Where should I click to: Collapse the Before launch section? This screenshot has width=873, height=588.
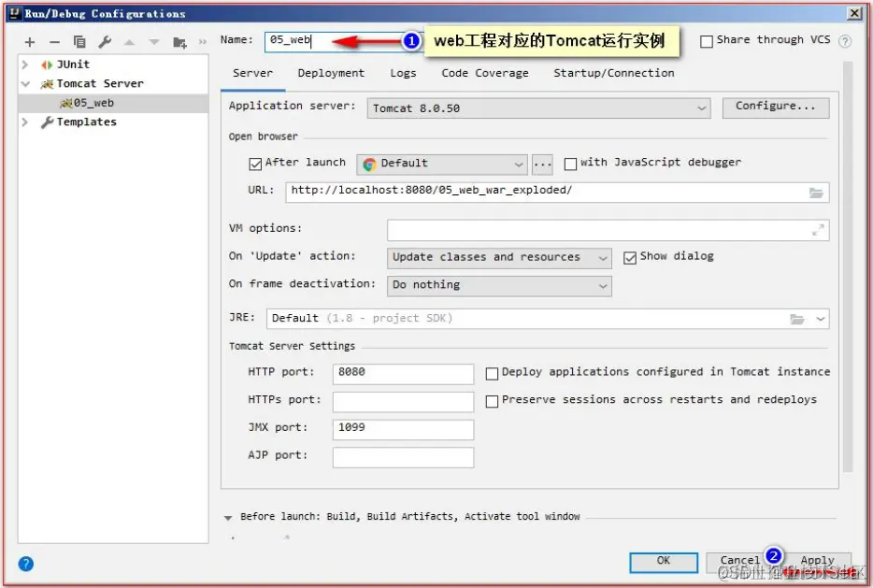tap(228, 517)
